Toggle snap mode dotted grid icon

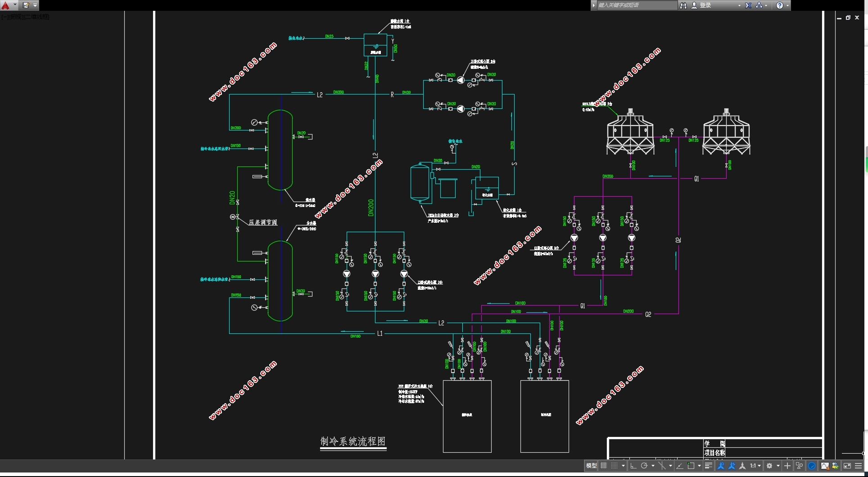tap(614, 466)
